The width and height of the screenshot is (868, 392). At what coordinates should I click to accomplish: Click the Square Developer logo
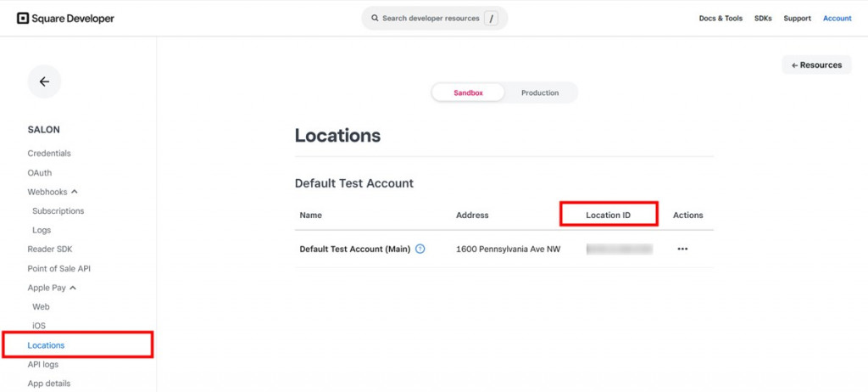(x=65, y=18)
